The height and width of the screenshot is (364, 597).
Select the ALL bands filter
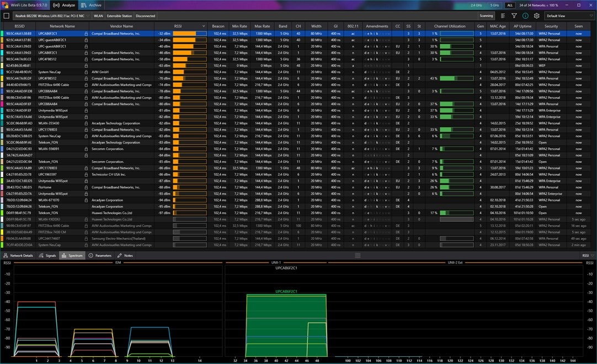[510, 5]
